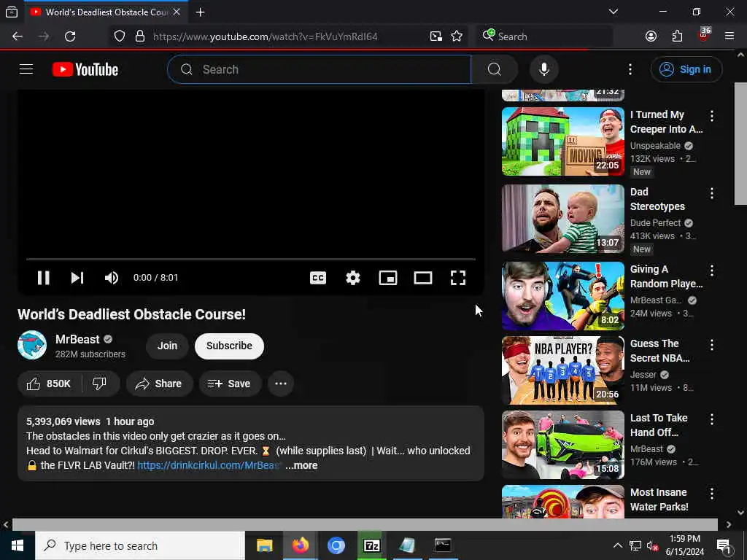Open the YouTube hamburger guide menu
The height and width of the screenshot is (560, 747).
(26, 69)
